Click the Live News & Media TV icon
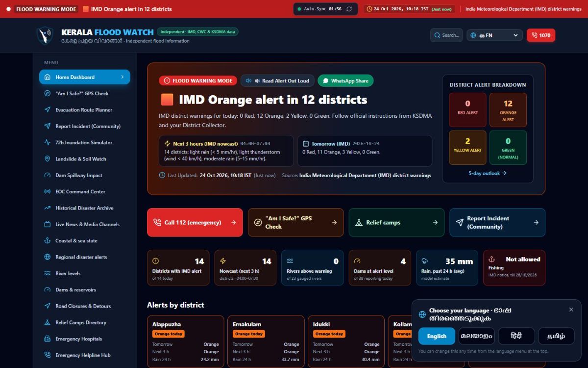 pyautogui.click(x=48, y=224)
